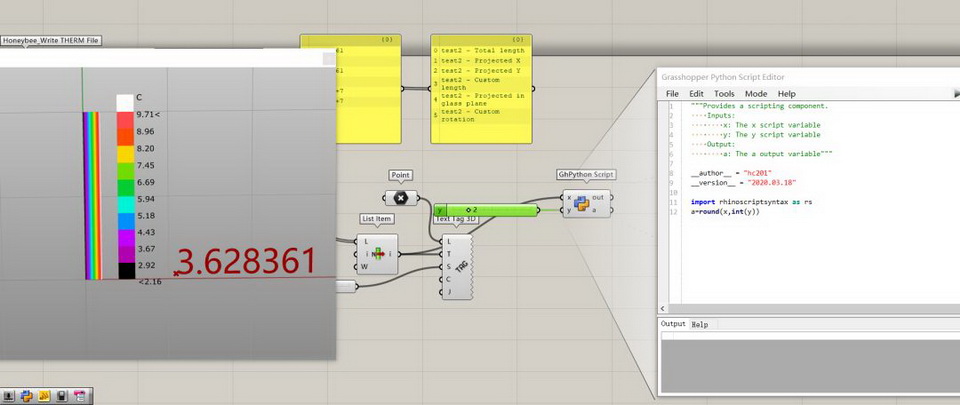The width and height of the screenshot is (960, 405).
Task: Select the Output tab in bottom pane
Action: tap(673, 324)
